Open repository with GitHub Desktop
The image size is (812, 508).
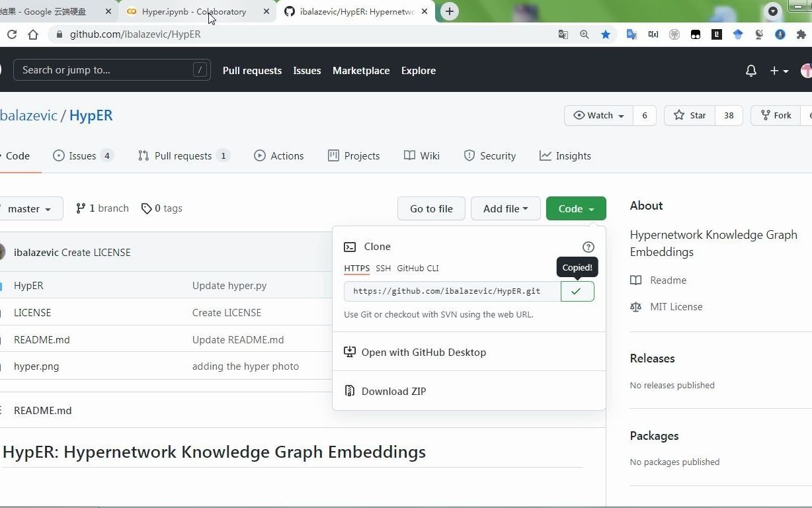point(424,352)
